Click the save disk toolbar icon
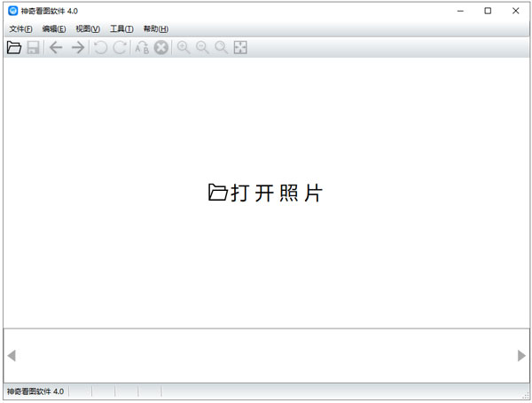This screenshot has width=532, height=403. pyautogui.click(x=34, y=48)
